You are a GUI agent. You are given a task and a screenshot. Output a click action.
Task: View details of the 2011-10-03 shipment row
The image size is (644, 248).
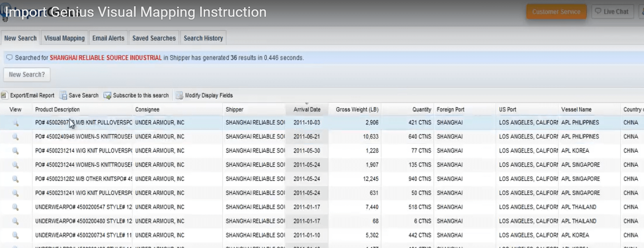(16, 123)
